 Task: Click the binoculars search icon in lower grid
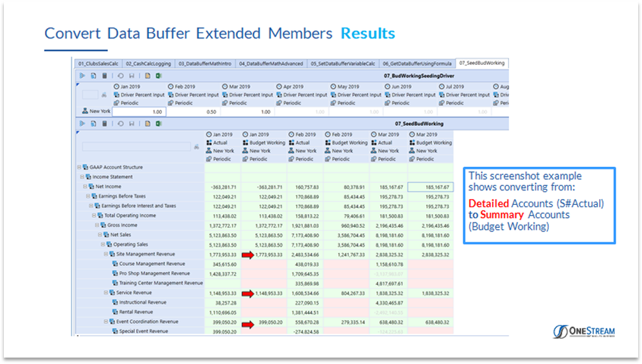[x=197, y=147]
